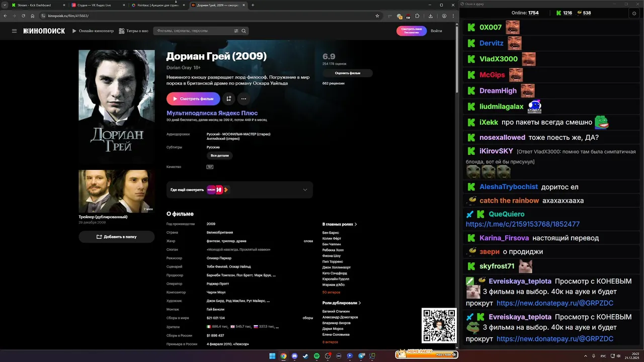Click the QR code image overlay

tap(439, 326)
